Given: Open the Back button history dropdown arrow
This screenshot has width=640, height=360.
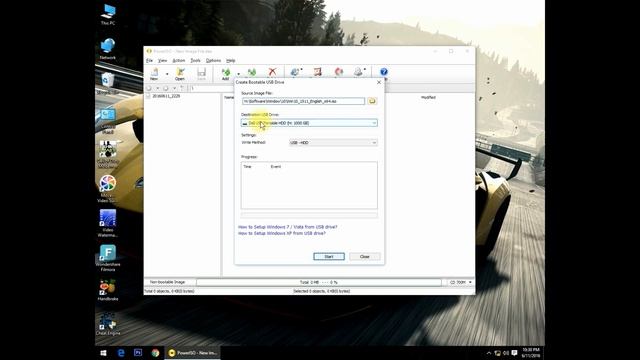Looking at the screenshot, I should tap(157, 88).
